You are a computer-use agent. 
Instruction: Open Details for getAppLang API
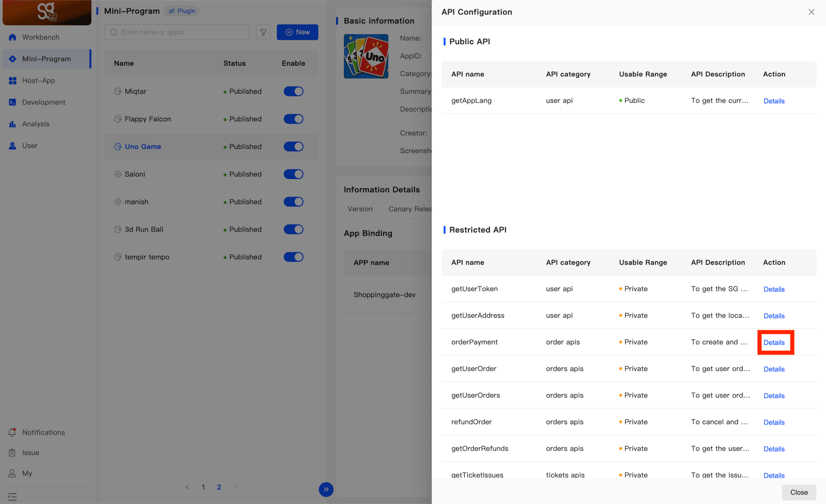click(774, 101)
